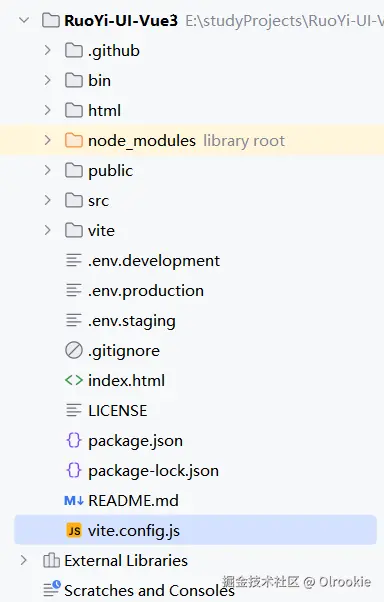The width and height of the screenshot is (384, 602).
Task: Select the .env.staging file
Action: 132,321
